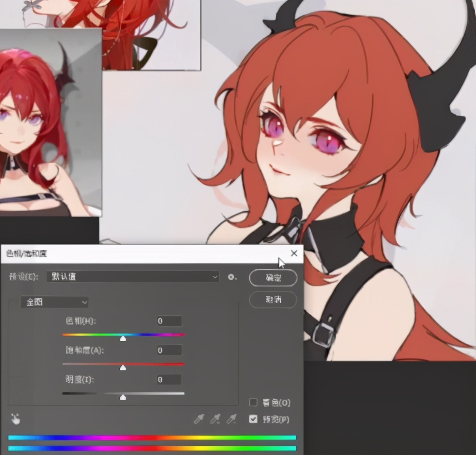Image resolution: width=476 pixels, height=455 pixels.
Task: Click the saturation slider handle
Action: pos(123,367)
